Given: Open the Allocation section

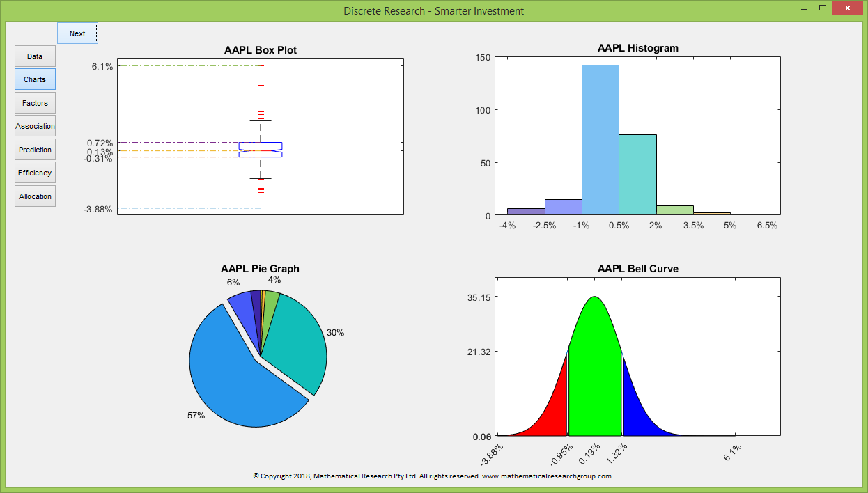Looking at the screenshot, I should pyautogui.click(x=35, y=196).
